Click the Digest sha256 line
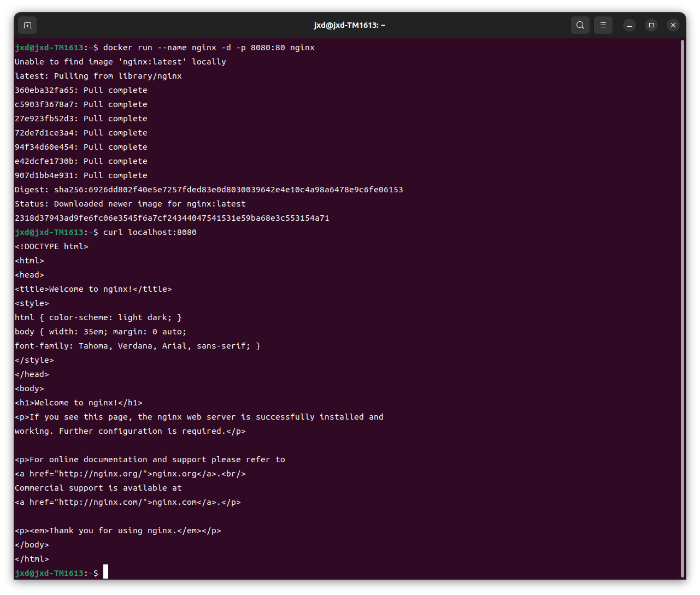Screen dimensions: 700x595 tap(209, 190)
